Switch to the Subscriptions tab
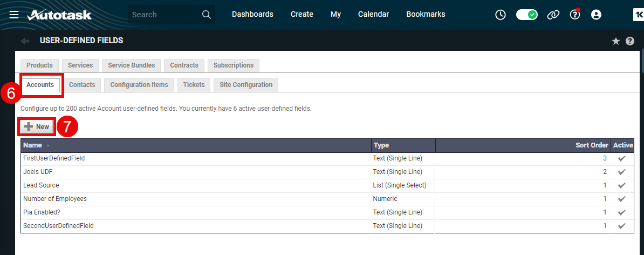The height and width of the screenshot is (255, 644). [x=234, y=65]
